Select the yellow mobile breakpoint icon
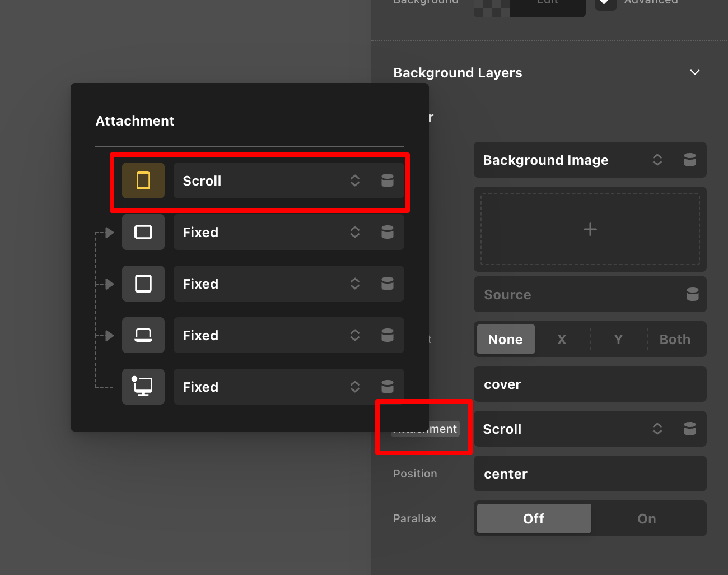 (143, 180)
